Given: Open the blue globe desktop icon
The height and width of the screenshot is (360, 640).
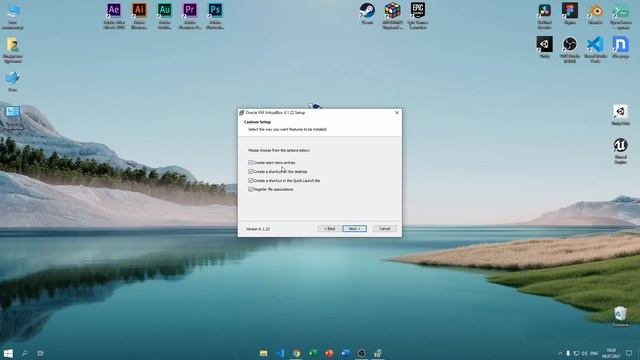Looking at the screenshot, I should point(13,81).
